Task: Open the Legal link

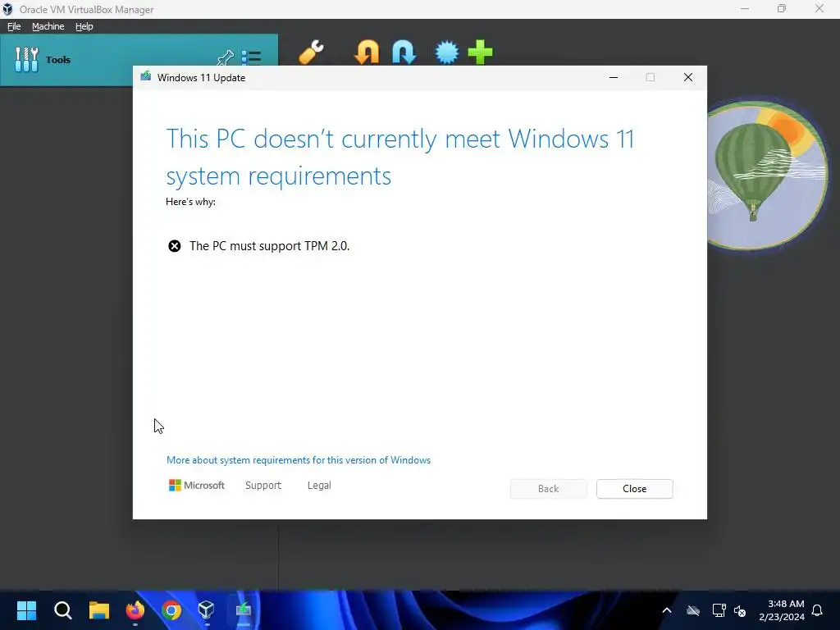Action: (x=319, y=486)
